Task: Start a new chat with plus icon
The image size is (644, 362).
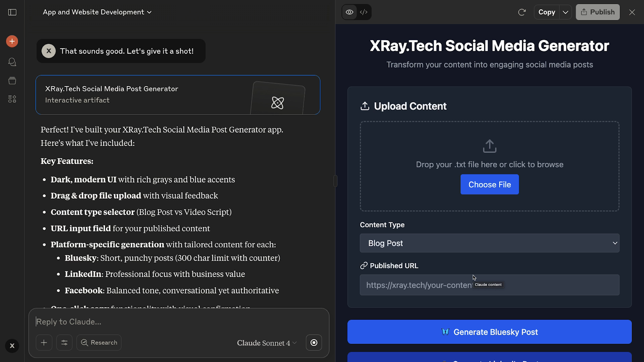Action: (12, 41)
